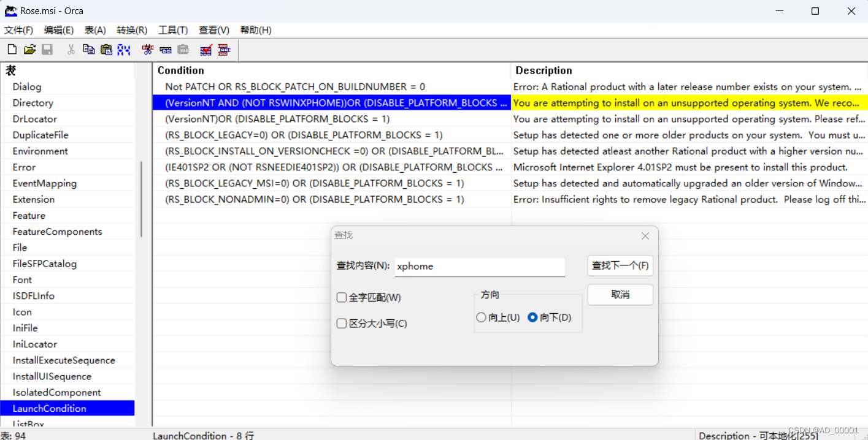Open the 转换(R) menu
868x440 pixels.
[x=132, y=30]
